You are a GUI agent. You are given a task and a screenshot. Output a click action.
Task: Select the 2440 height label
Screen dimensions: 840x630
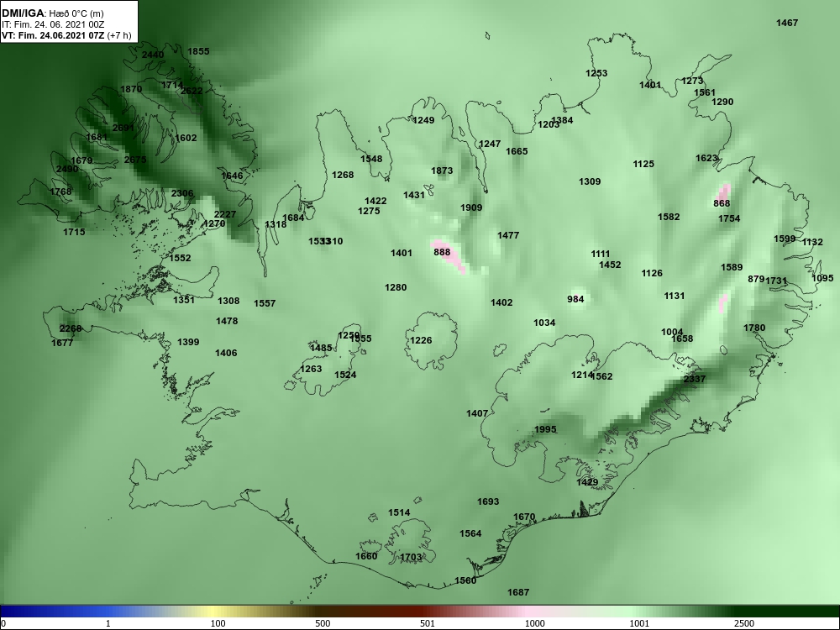153,55
